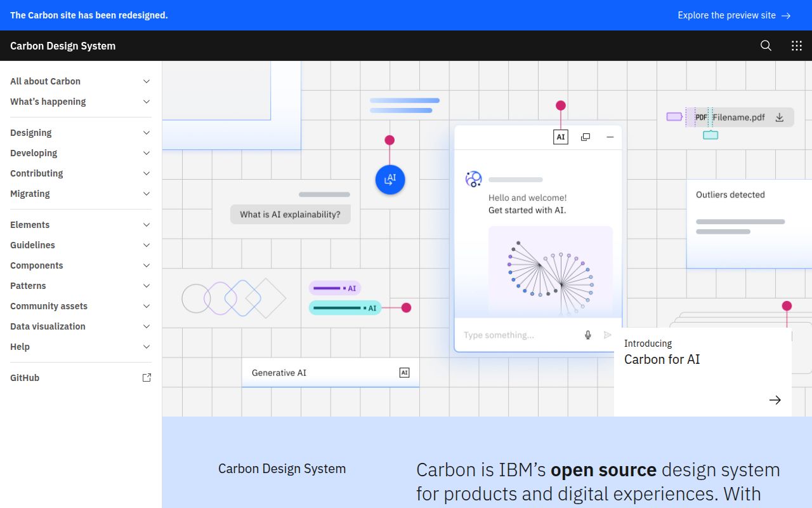Click the Hello and welcome! chat message

pyautogui.click(x=528, y=198)
